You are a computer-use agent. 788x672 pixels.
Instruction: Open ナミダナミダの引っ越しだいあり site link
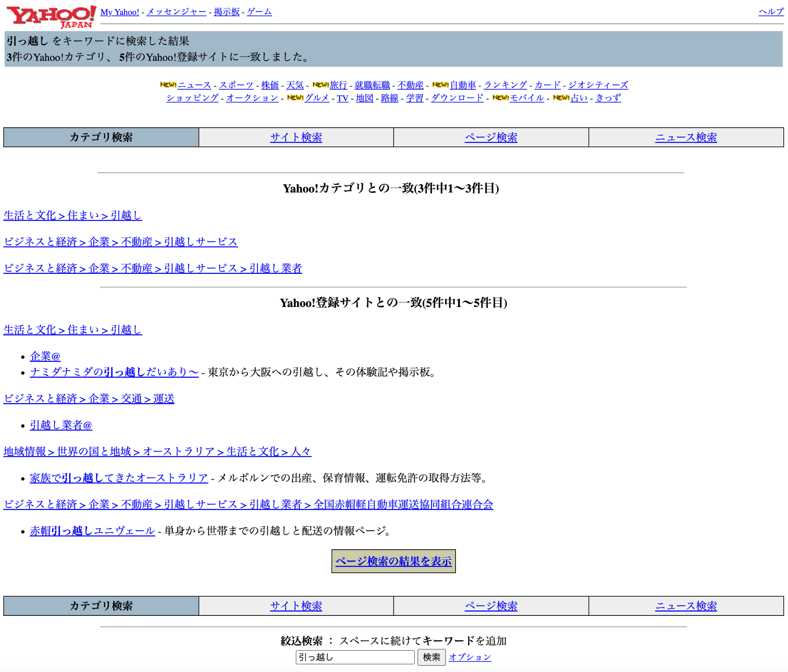(x=114, y=372)
